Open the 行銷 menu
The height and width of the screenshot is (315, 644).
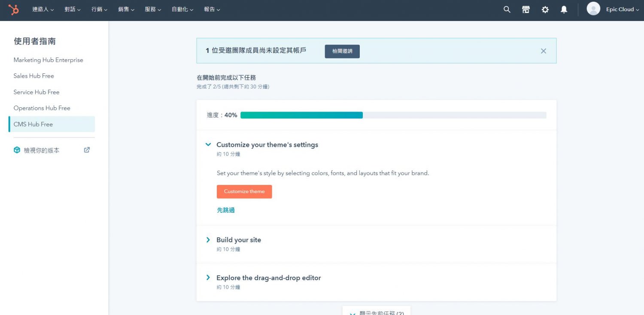(99, 9)
